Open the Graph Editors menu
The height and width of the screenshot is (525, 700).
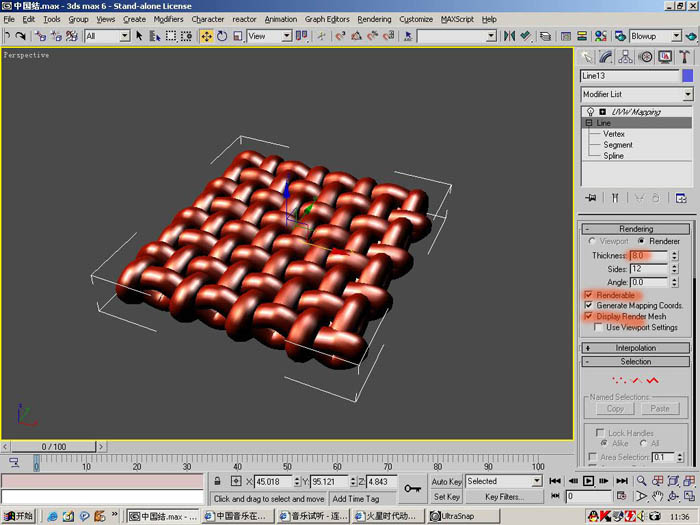pos(327,19)
